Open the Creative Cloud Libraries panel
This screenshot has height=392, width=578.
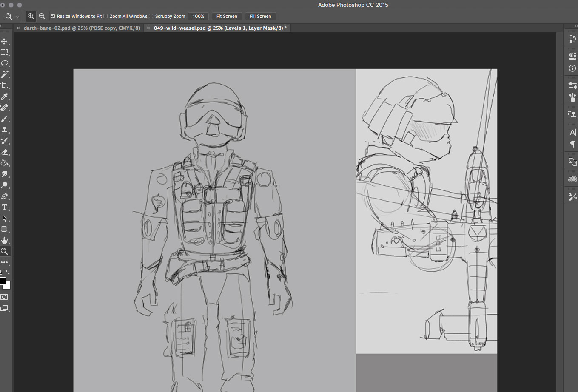pyautogui.click(x=572, y=179)
